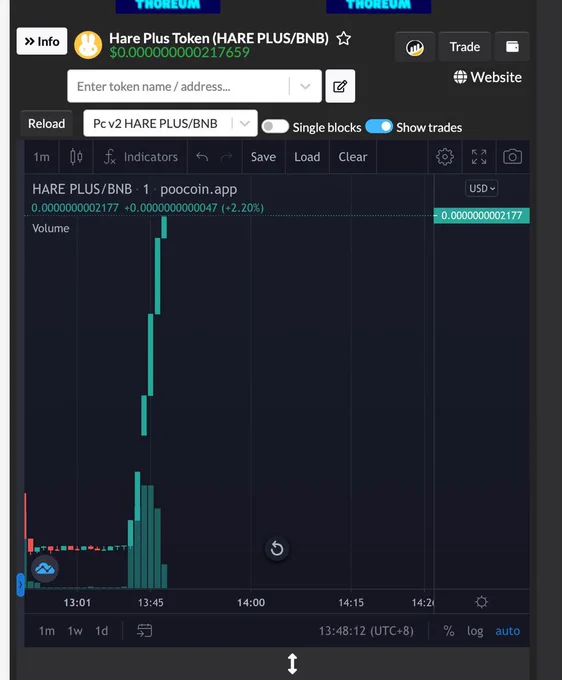562x680 pixels.
Task: Open chart settings gear
Action: point(445,157)
